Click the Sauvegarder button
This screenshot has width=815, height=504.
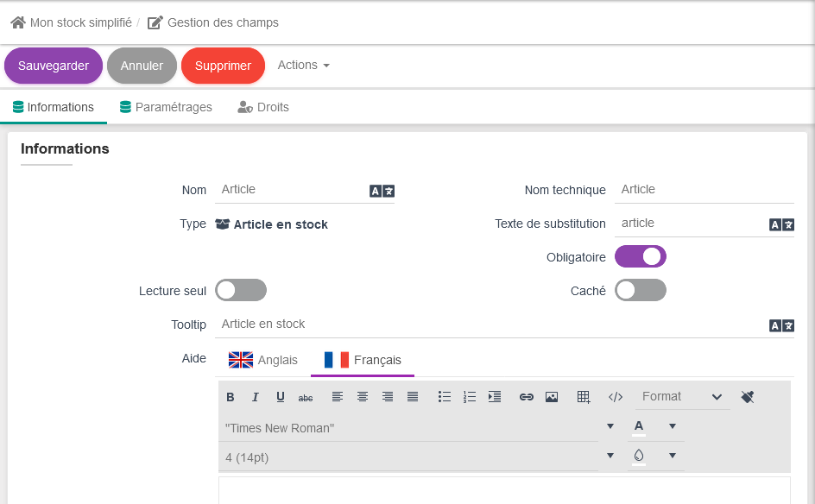coord(54,66)
